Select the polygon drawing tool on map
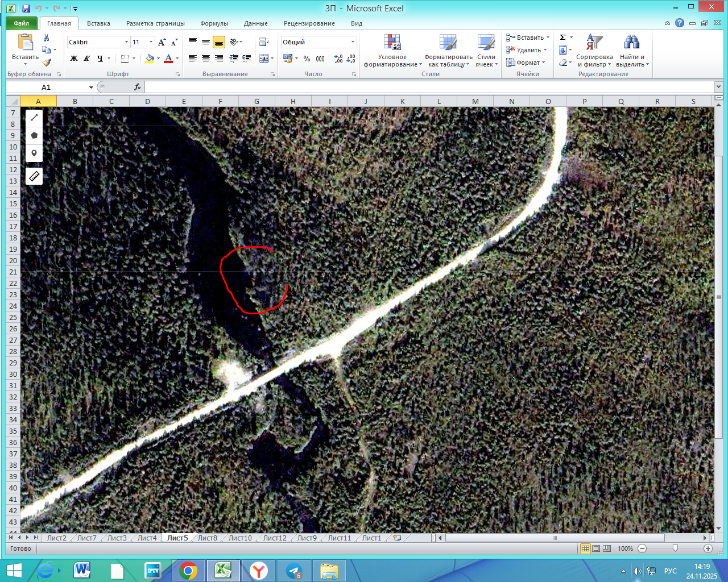Screen dimensions: 728x582 tap(34, 135)
